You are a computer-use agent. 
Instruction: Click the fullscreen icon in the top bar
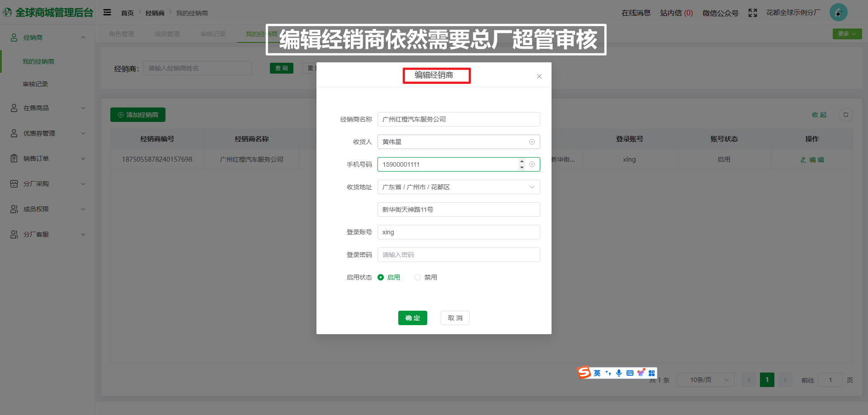752,13
